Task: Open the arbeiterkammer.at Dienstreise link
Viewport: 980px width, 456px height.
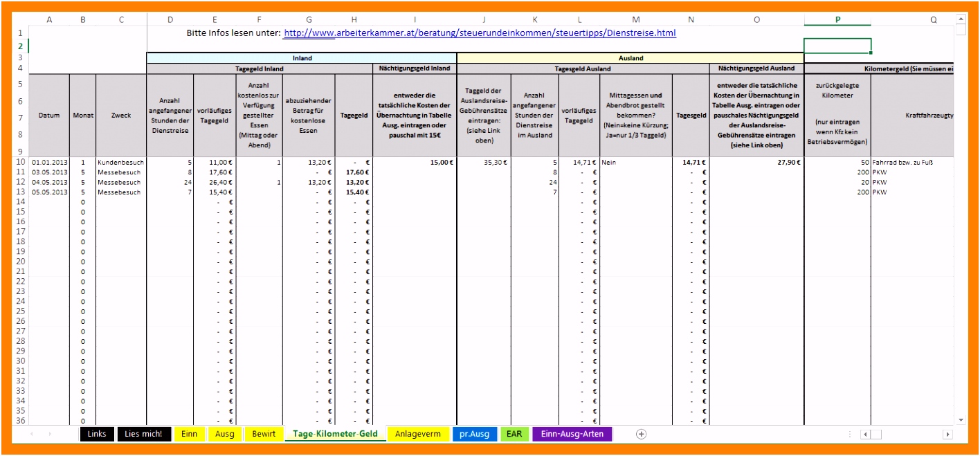Action: [480, 33]
